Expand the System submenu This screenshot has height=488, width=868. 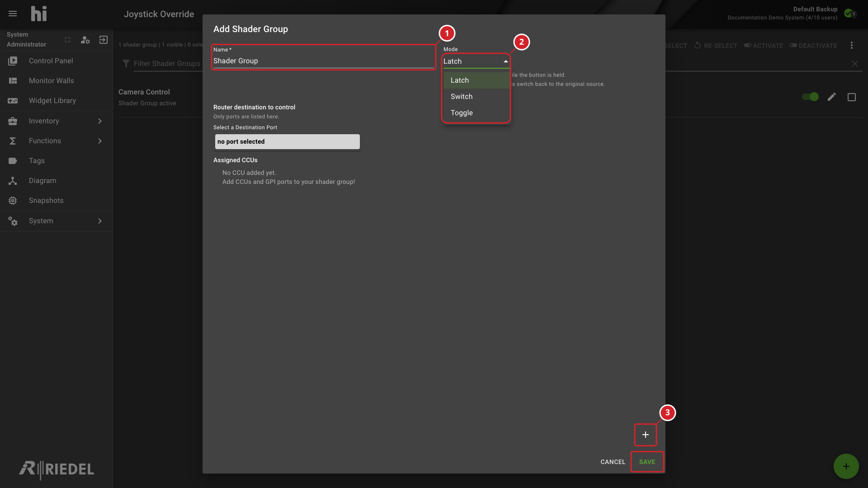pyautogui.click(x=57, y=221)
